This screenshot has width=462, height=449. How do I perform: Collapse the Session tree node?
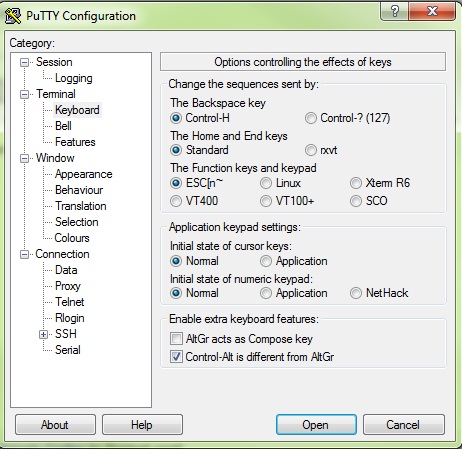[24, 62]
